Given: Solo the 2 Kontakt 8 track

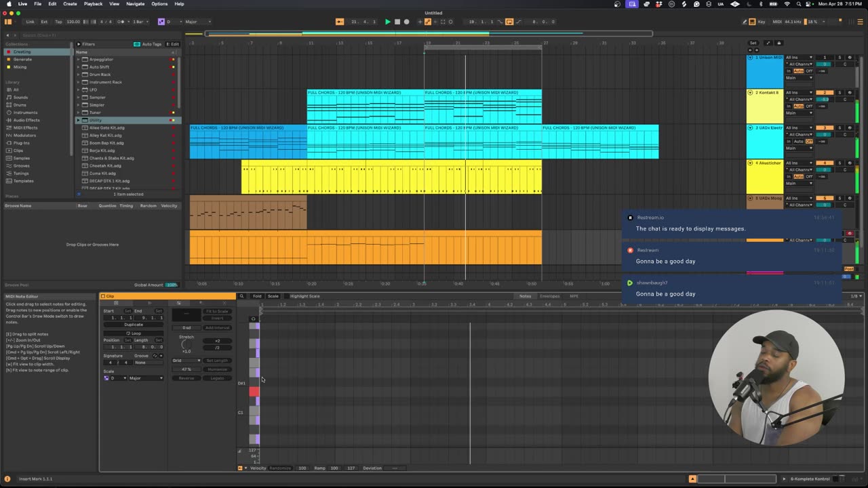Looking at the screenshot, I should tap(840, 93).
